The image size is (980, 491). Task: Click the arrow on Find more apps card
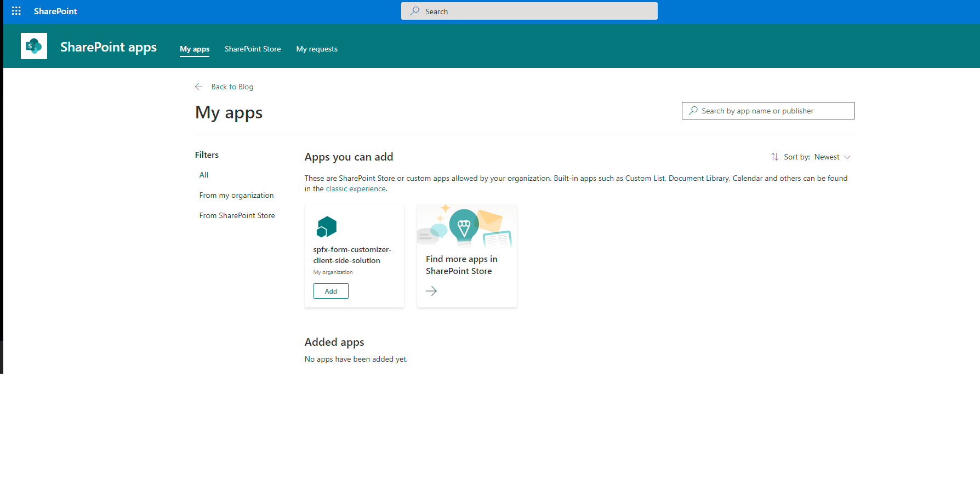pyautogui.click(x=431, y=291)
